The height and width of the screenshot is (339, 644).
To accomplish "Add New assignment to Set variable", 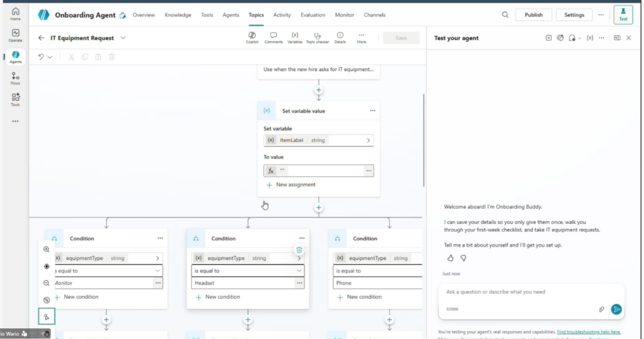I will pyautogui.click(x=291, y=185).
